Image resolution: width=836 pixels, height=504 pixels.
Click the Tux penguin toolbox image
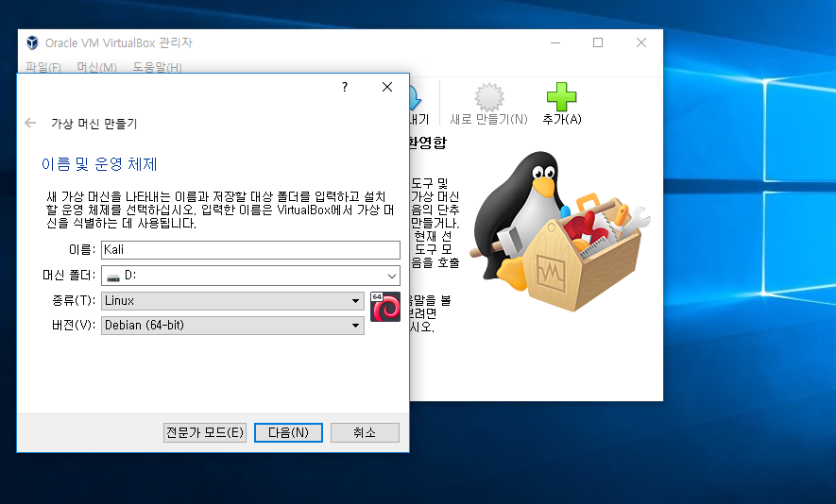(x=560, y=230)
